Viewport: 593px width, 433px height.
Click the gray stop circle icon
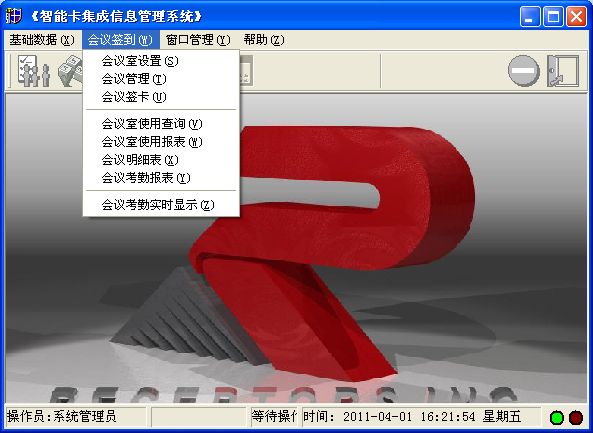523,71
